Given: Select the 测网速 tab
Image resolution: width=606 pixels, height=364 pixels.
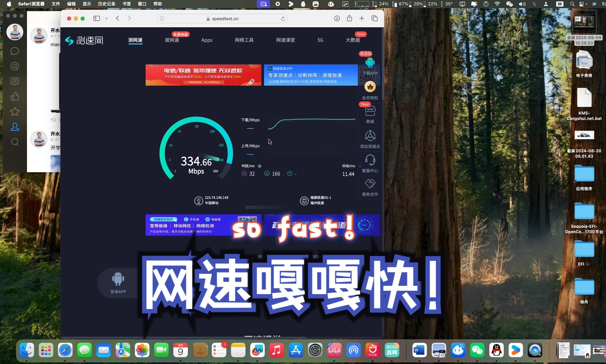Looking at the screenshot, I should click(x=135, y=40).
